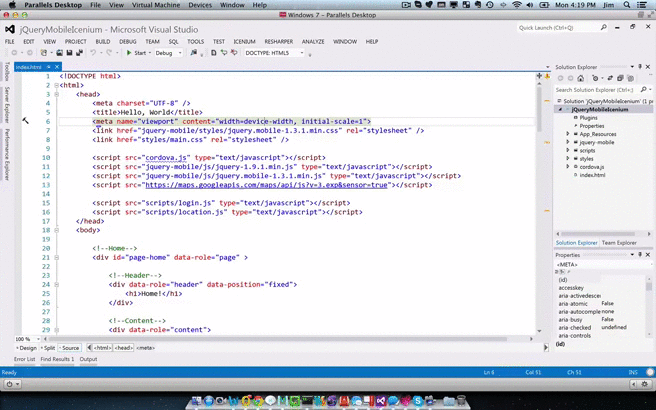
Task: Click the Open File toolbar icon
Action: click(x=60, y=53)
